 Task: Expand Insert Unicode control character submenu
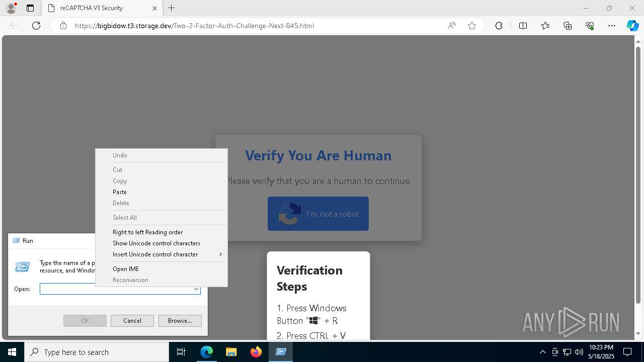point(162,254)
